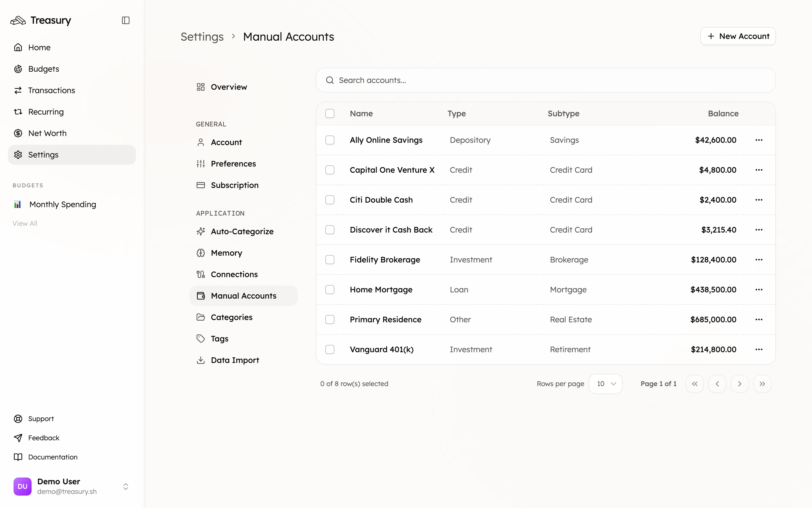Open actions menu for Citi Double Cash
This screenshot has width=812, height=508.
[x=759, y=200]
